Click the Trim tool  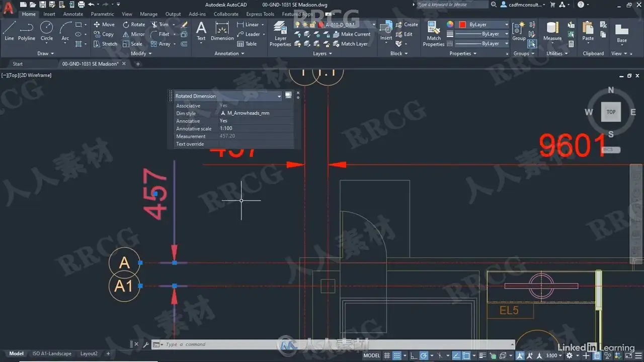160,25
